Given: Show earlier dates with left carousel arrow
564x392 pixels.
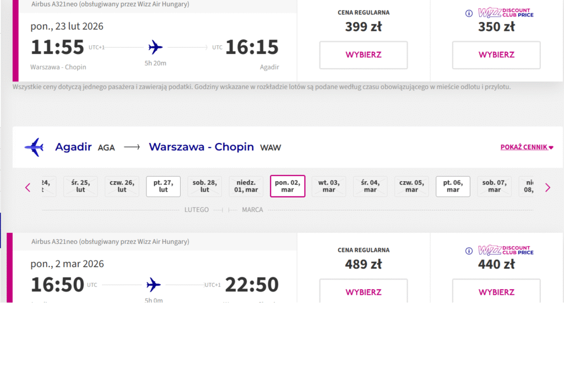Looking at the screenshot, I should point(28,188).
